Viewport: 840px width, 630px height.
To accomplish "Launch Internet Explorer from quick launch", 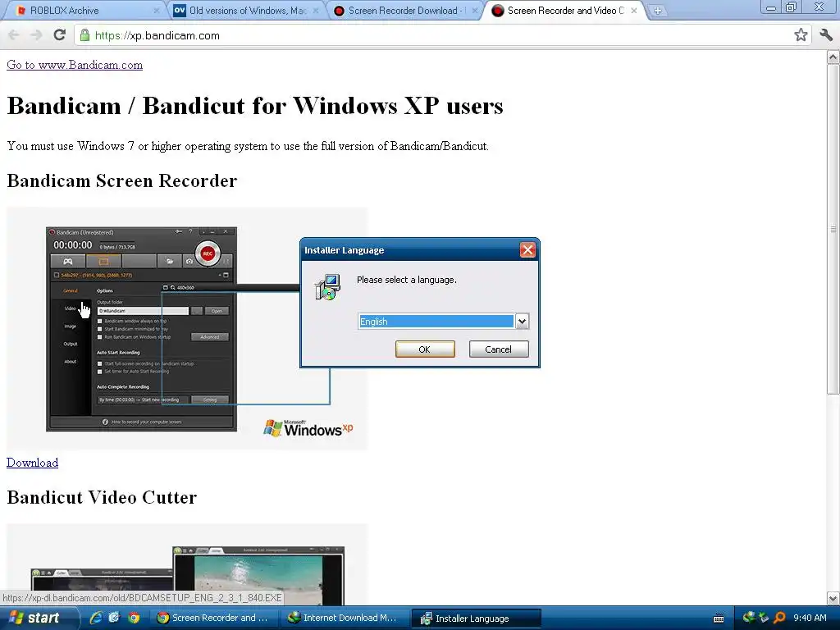I will (95, 618).
